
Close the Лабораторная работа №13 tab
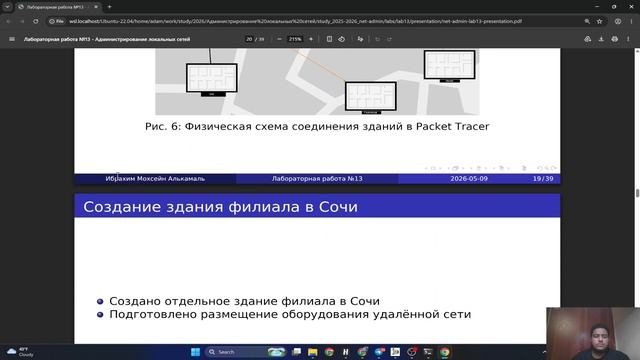coord(96,7)
